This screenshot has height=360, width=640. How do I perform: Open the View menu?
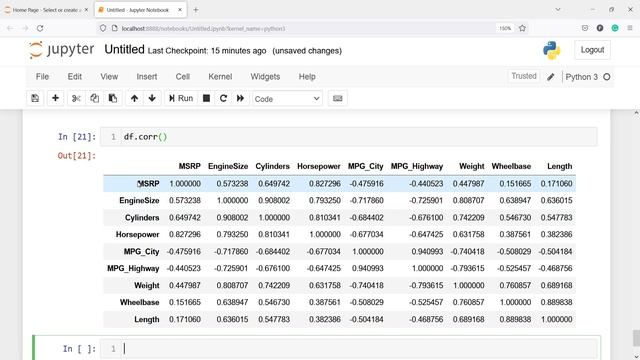[x=109, y=77]
